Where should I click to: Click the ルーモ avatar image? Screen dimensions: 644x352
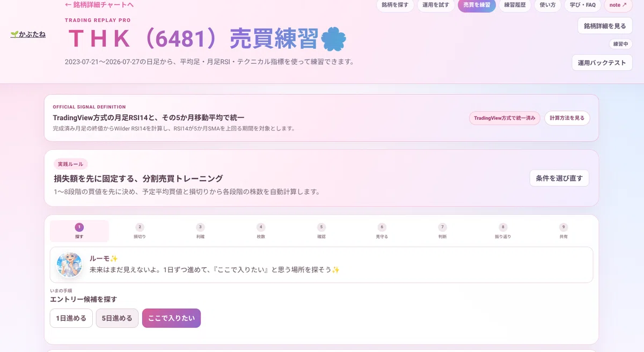69,265
